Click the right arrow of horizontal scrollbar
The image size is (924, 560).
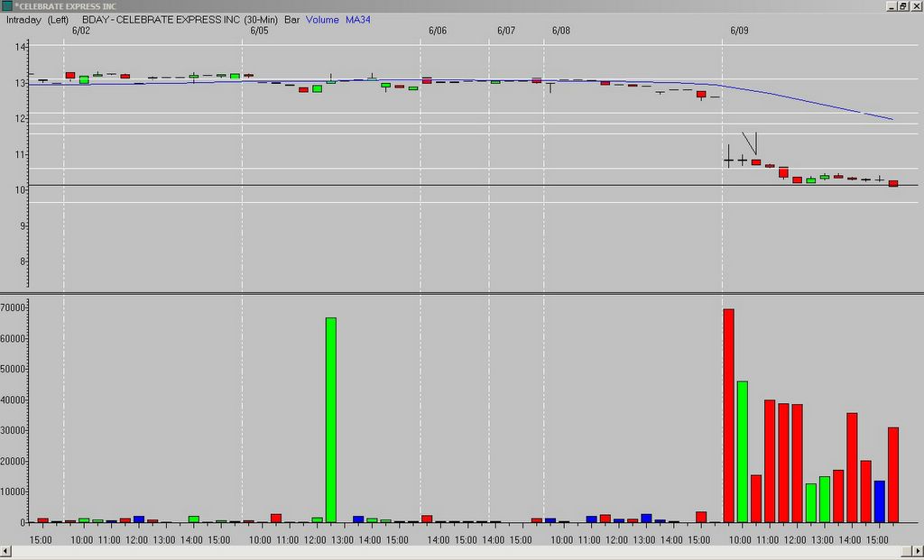click(x=918, y=551)
